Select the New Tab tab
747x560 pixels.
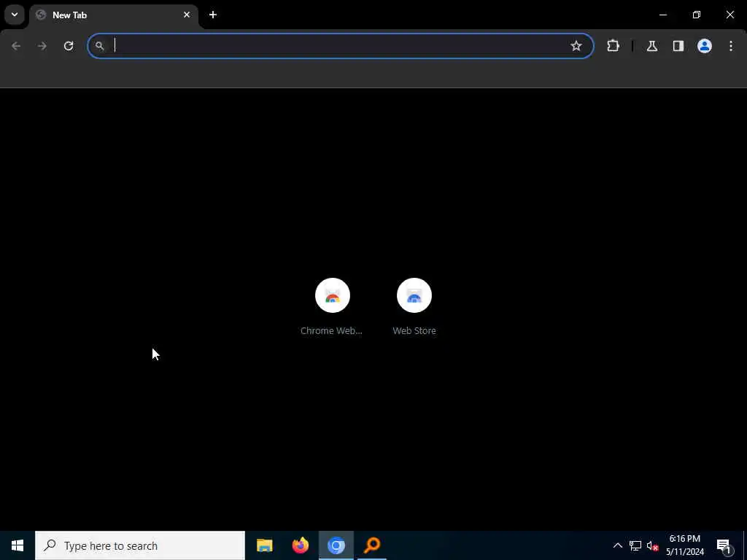click(x=113, y=15)
